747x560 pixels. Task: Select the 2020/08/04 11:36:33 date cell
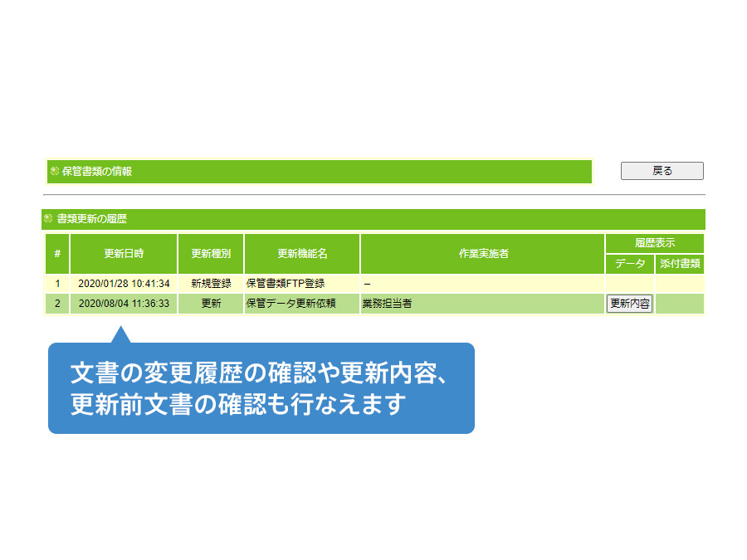coord(124,304)
